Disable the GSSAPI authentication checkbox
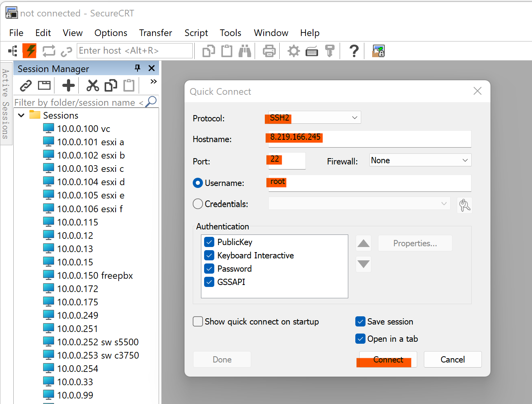The image size is (532, 404). pos(209,282)
